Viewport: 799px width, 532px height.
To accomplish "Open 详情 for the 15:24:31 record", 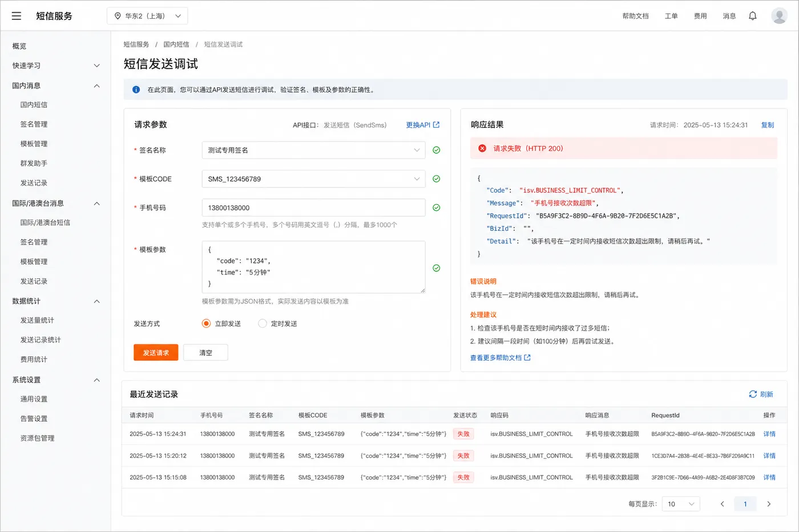I will click(769, 434).
